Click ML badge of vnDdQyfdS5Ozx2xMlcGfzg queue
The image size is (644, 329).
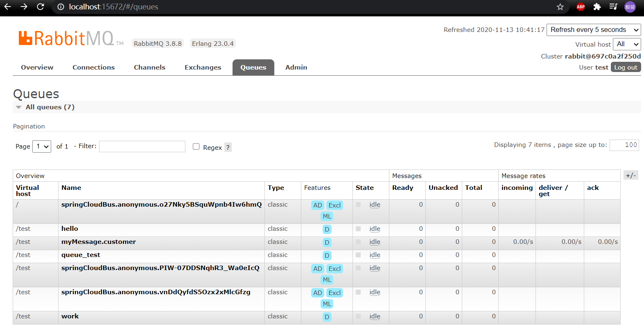327,304
